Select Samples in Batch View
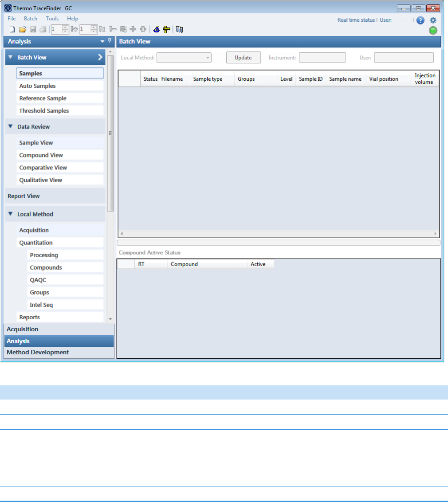The height and width of the screenshot is (502, 448). click(x=60, y=73)
